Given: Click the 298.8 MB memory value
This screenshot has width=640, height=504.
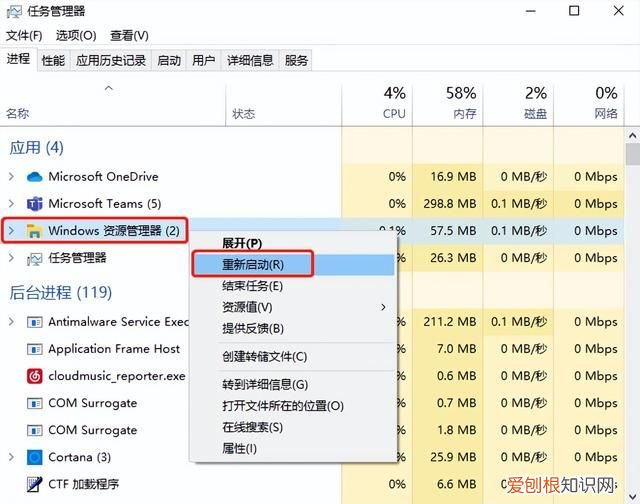Looking at the screenshot, I should point(450,204).
